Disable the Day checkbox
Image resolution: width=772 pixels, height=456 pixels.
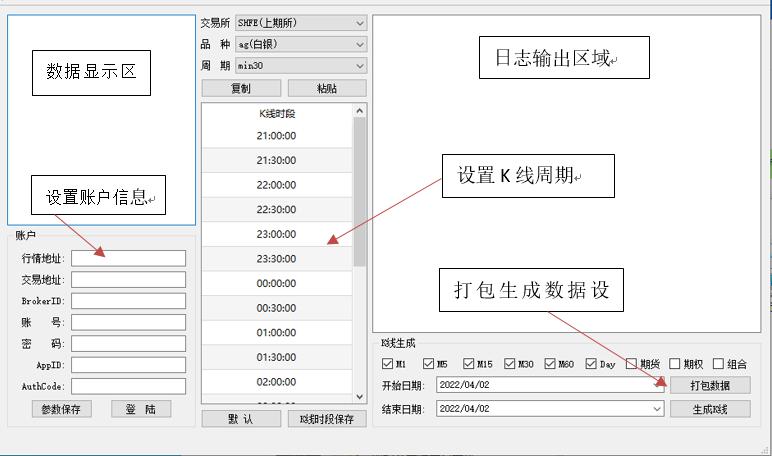point(592,364)
